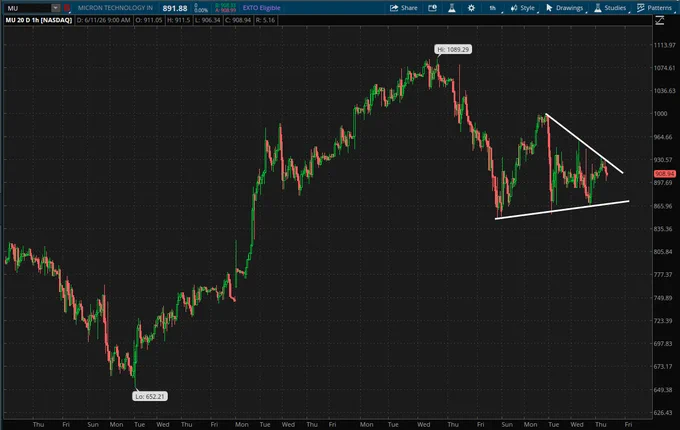Open chart settings gear icon

471,8
